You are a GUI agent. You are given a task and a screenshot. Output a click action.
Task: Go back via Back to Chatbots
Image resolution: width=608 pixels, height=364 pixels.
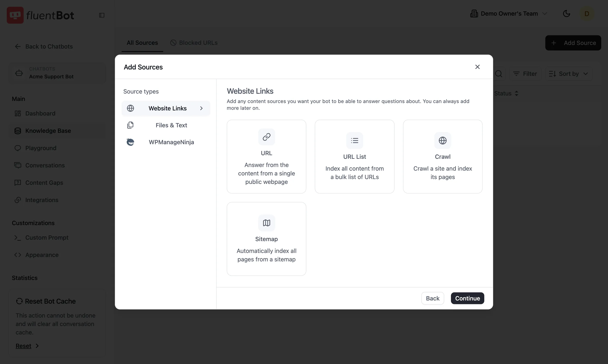click(x=44, y=46)
